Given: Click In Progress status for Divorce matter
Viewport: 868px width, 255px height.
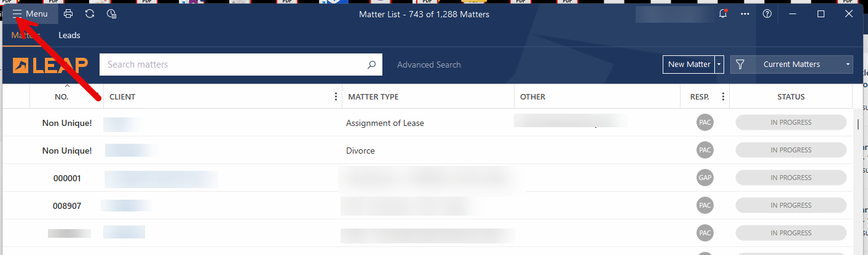Looking at the screenshot, I should point(791,150).
